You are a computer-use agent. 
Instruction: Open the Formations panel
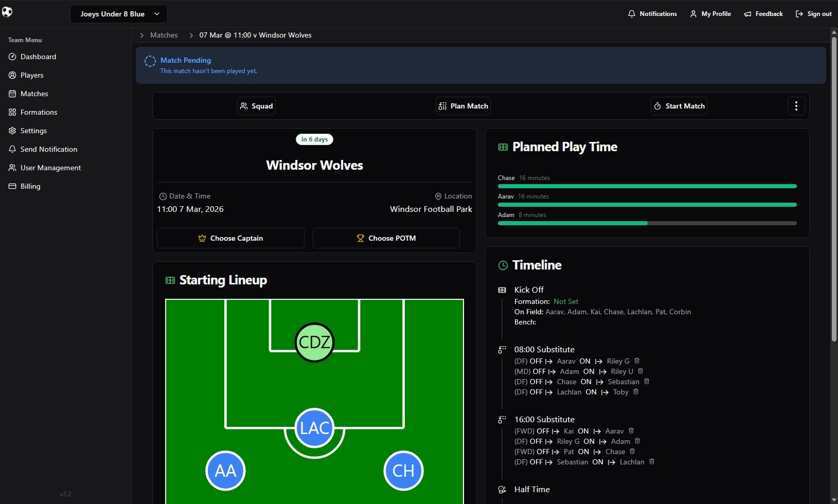(x=39, y=112)
